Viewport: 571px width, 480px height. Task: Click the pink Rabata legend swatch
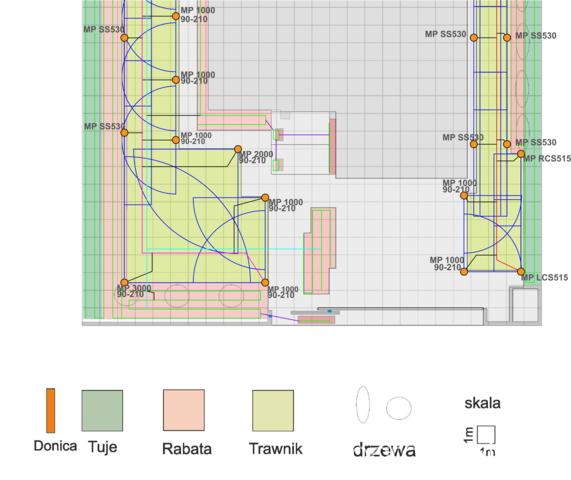pyautogui.click(x=184, y=410)
